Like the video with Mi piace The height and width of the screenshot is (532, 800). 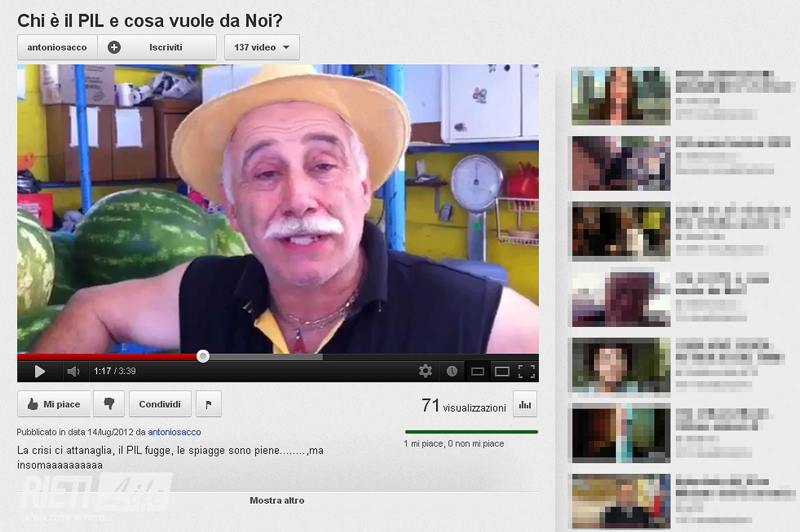coord(54,404)
